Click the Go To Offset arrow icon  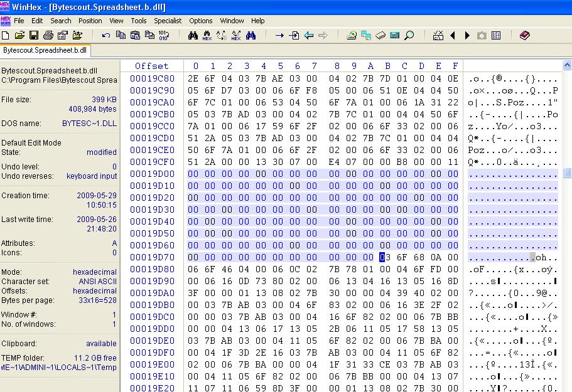(x=279, y=35)
